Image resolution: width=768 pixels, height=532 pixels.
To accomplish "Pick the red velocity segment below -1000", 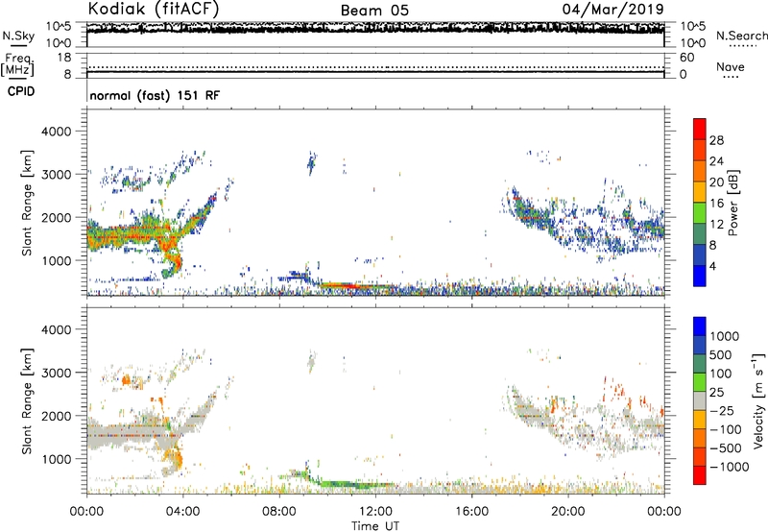I will (700, 475).
